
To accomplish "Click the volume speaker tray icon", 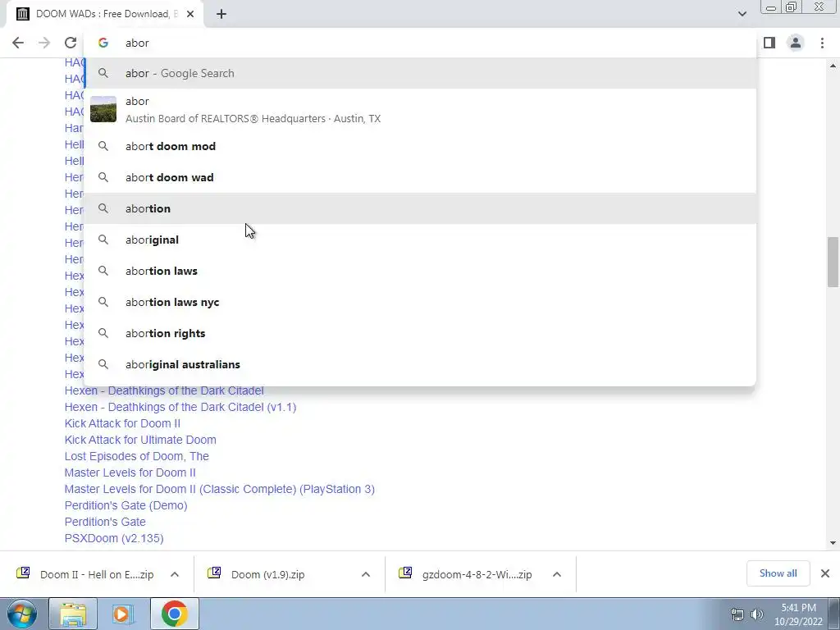I will point(757,614).
